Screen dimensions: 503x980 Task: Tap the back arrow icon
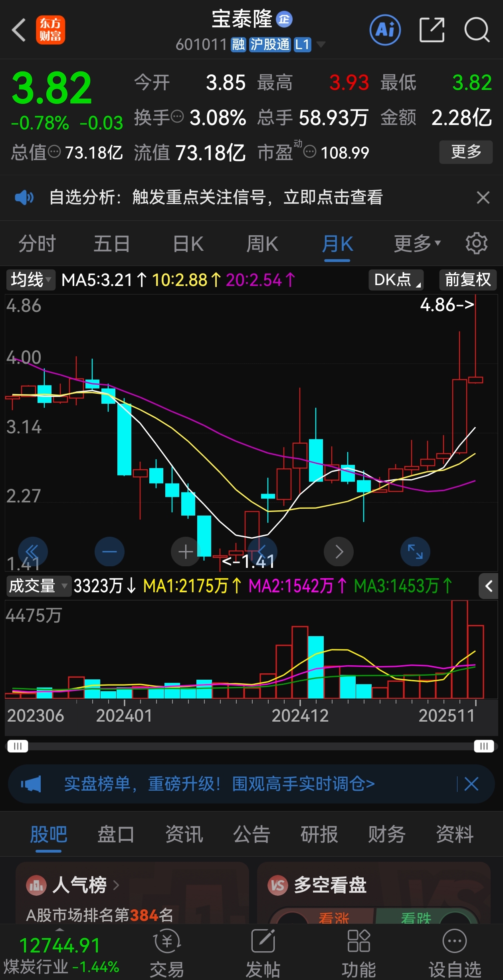point(19,30)
